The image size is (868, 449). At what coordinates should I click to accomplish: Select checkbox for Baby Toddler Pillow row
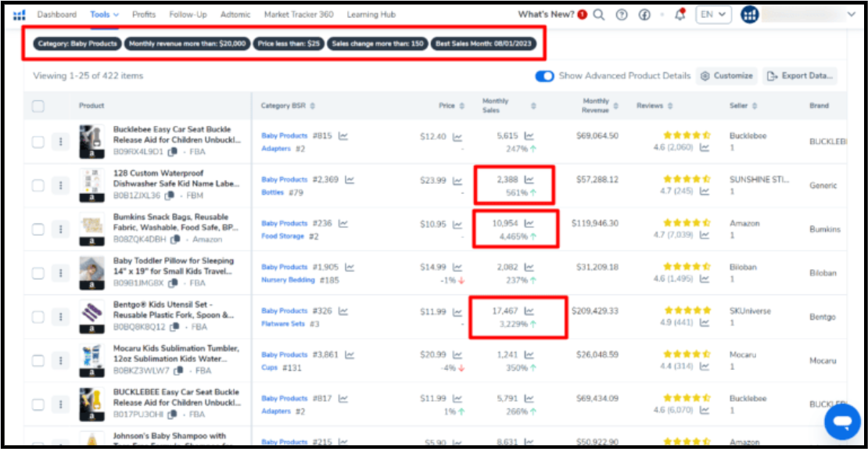38,273
